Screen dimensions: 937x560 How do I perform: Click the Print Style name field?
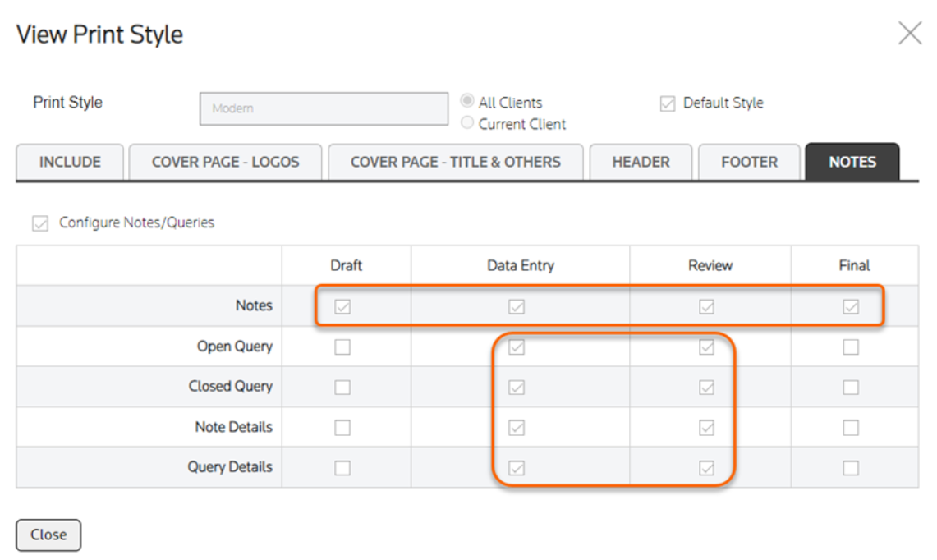(x=324, y=108)
